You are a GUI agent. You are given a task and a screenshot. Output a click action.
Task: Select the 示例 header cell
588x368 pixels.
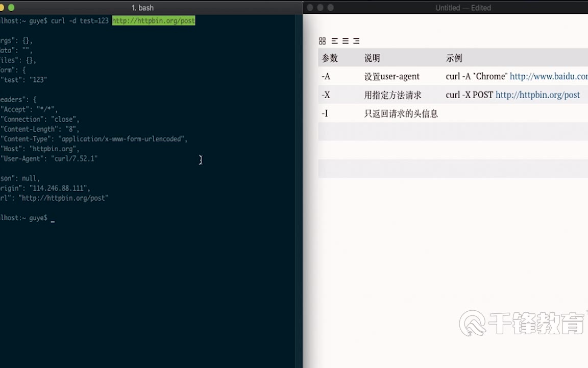coord(454,58)
